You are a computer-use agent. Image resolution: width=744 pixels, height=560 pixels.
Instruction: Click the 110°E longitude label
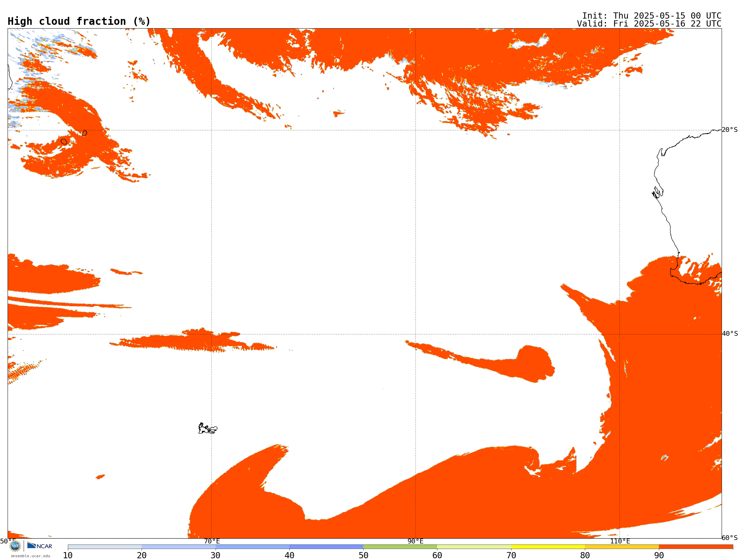(620, 541)
